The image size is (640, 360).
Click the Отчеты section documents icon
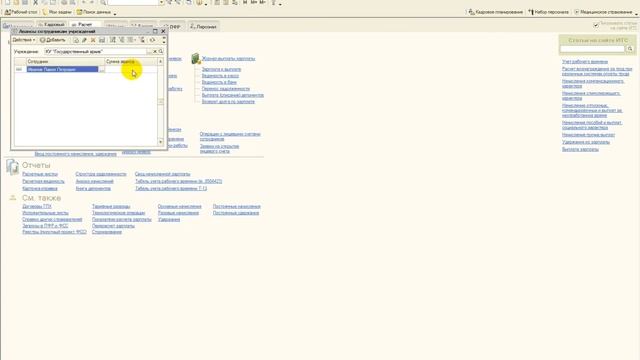[x=12, y=167]
